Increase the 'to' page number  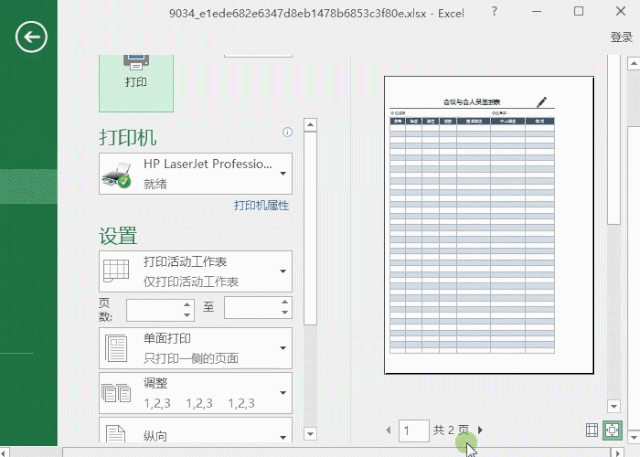coord(285,302)
